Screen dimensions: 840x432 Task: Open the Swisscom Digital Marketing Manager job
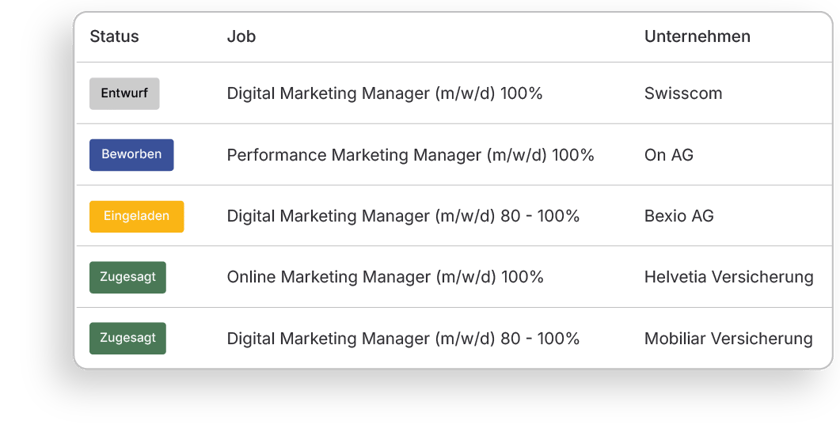(x=384, y=94)
